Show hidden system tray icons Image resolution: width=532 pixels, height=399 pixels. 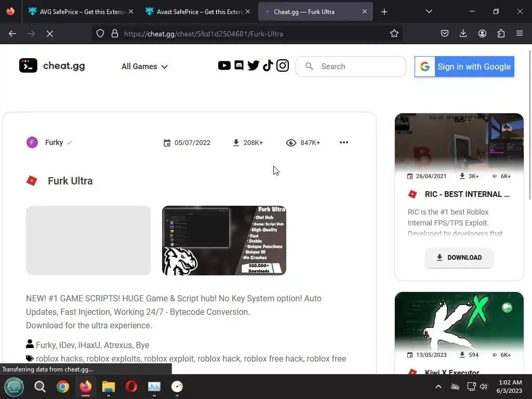point(438,387)
